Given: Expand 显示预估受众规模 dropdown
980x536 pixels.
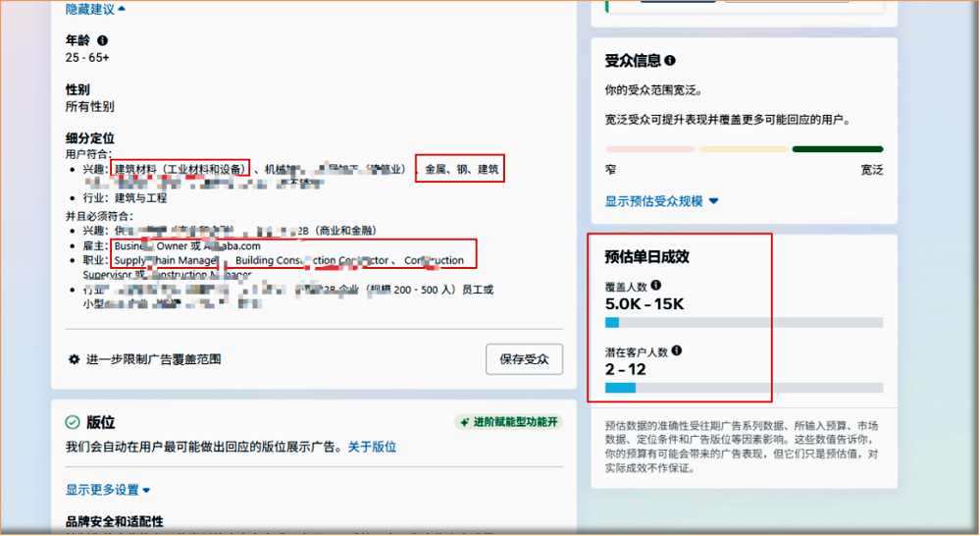Looking at the screenshot, I should coord(661,201).
